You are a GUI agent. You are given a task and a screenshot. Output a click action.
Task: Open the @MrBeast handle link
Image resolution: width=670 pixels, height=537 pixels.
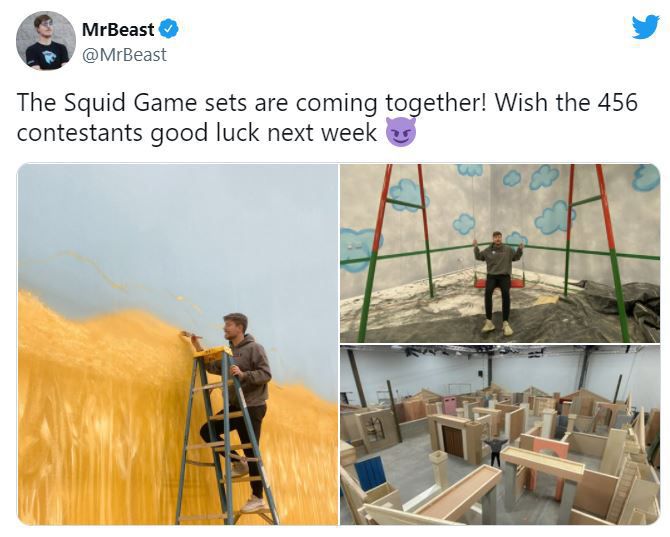click(x=124, y=55)
